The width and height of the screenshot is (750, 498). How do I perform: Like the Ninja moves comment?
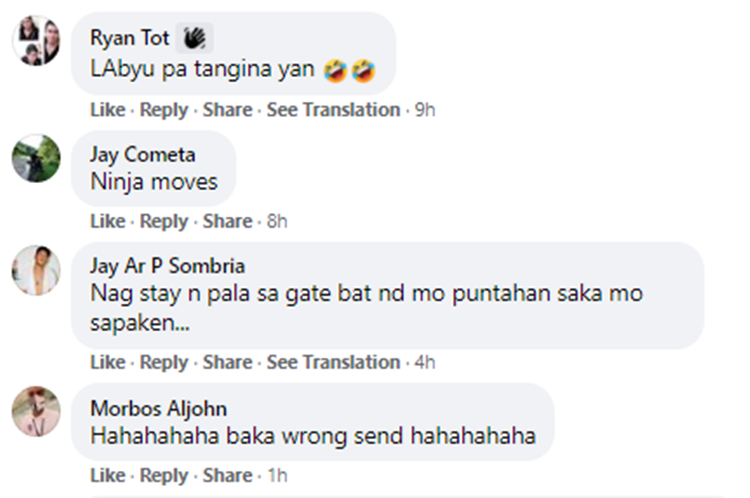point(107,221)
